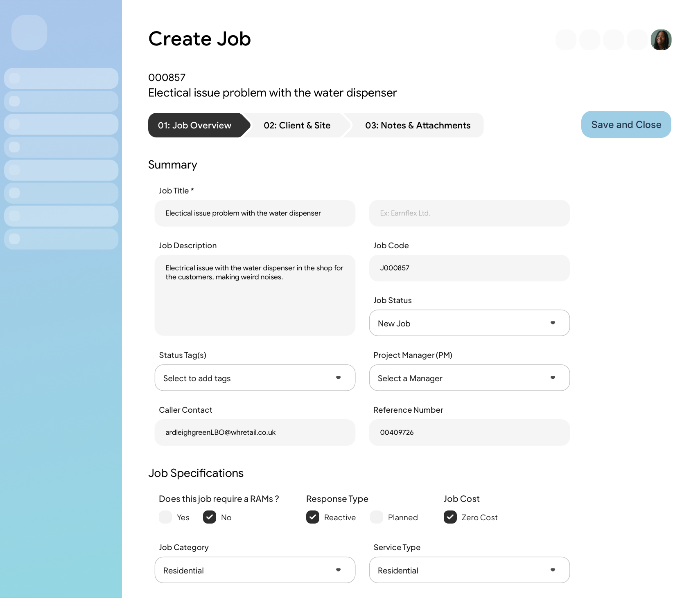This screenshot has width=700, height=598.
Task: Enable "Yes" for RAMs requirement
Action: (x=165, y=517)
